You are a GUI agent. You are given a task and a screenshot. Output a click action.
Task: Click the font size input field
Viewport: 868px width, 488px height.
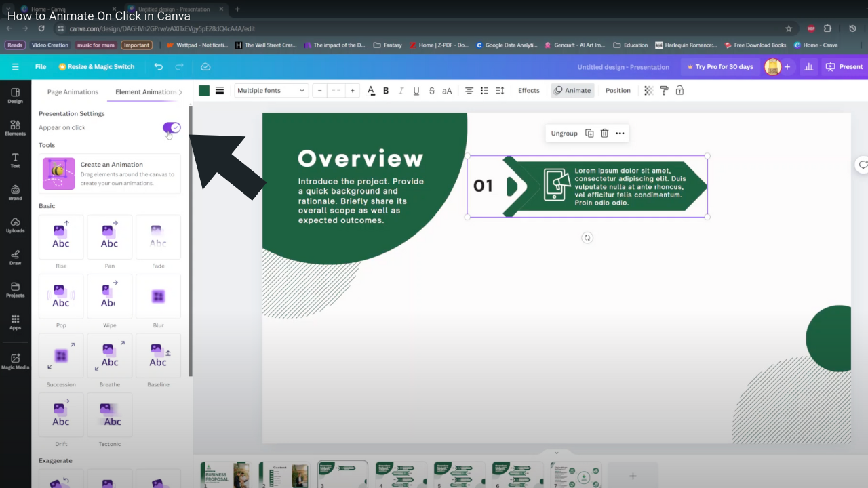coord(336,91)
